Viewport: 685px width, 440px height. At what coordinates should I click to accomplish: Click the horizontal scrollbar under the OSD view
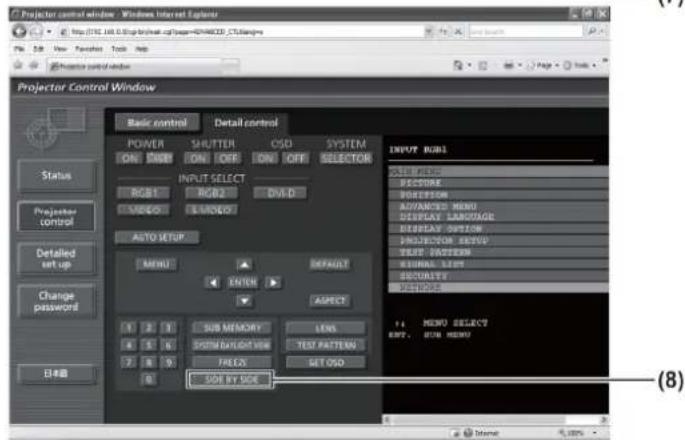point(496,419)
